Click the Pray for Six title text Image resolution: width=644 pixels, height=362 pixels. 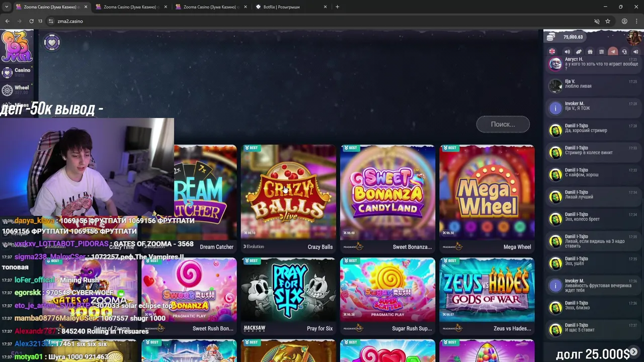coord(320,328)
